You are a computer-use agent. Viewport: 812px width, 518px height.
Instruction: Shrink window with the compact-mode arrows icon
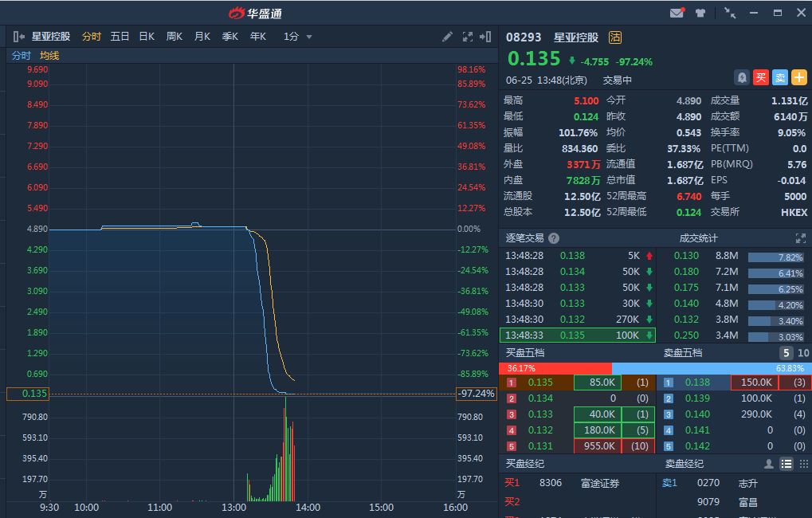click(730, 13)
